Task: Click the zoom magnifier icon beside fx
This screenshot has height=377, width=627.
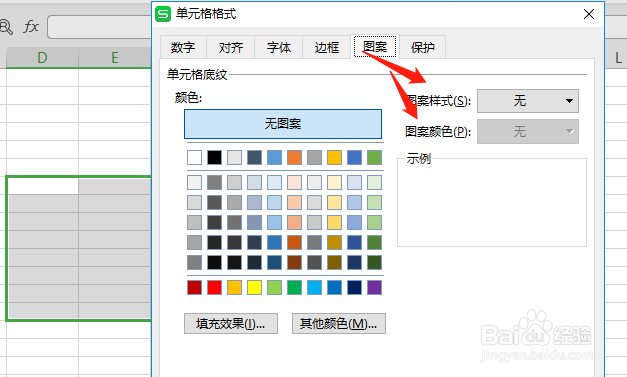Action: [x=6, y=27]
